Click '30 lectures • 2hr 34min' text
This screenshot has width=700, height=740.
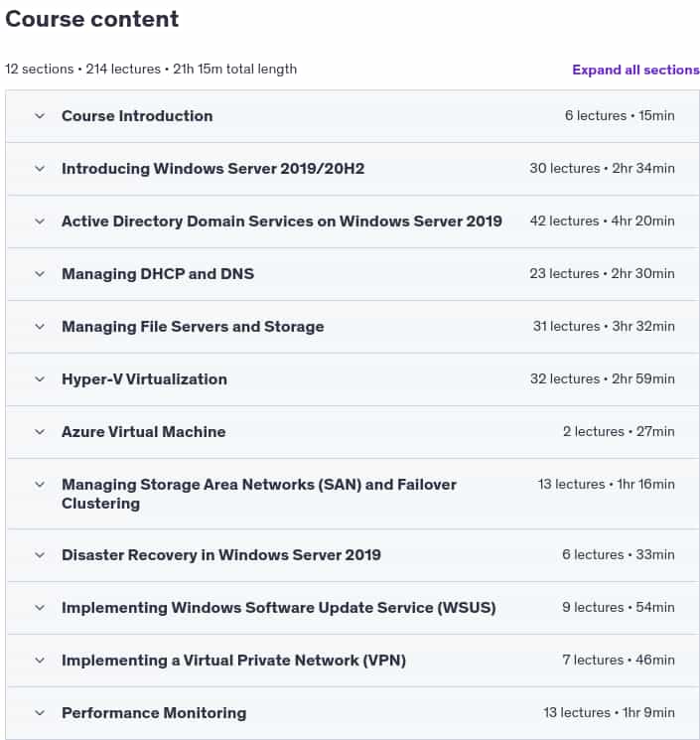(x=602, y=169)
